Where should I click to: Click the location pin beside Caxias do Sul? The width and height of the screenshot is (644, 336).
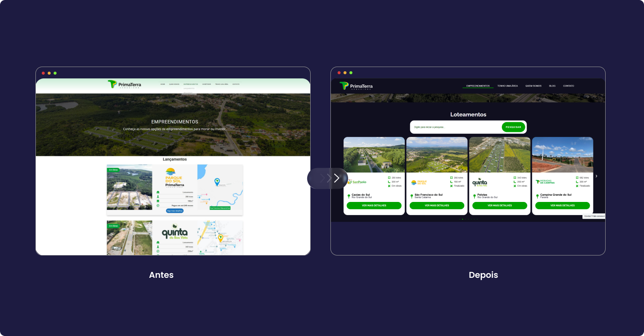click(x=349, y=196)
